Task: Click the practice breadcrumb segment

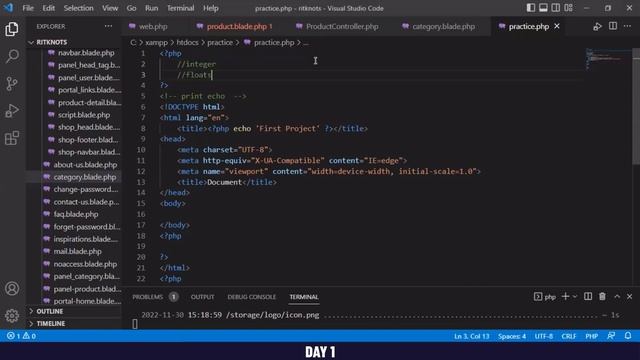Action: [220, 42]
